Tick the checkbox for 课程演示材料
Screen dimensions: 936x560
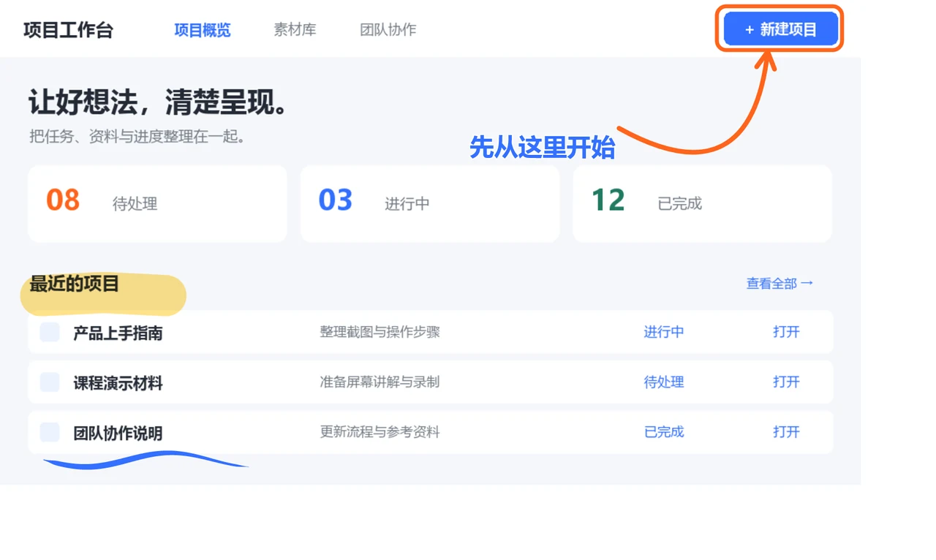pos(50,382)
